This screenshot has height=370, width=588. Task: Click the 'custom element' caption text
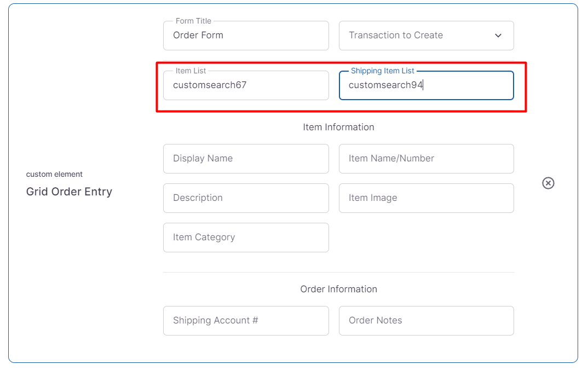pos(54,174)
